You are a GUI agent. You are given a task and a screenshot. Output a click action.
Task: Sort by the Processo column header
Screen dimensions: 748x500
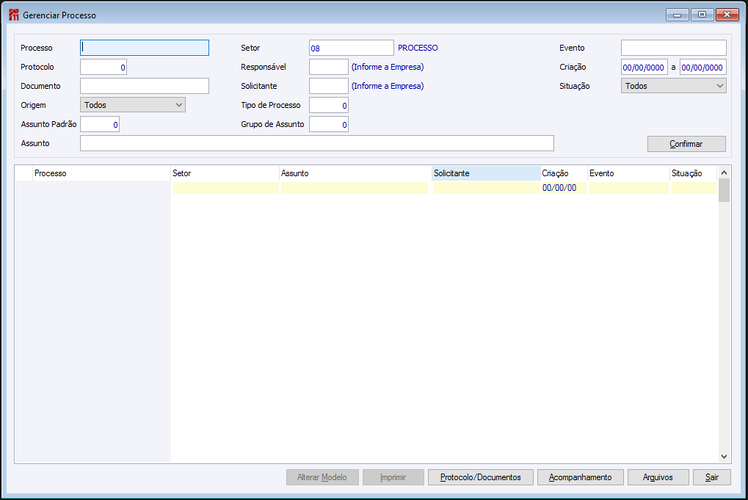[101, 173]
